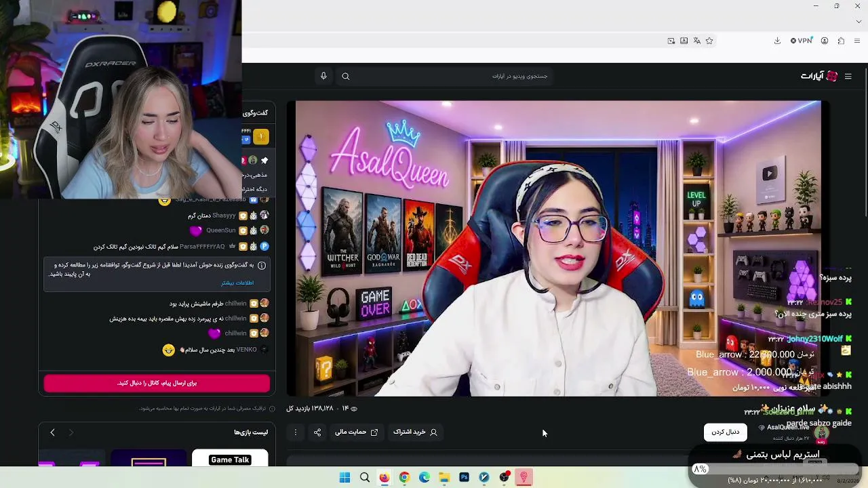
Task: Share the live stream
Action: point(317,432)
